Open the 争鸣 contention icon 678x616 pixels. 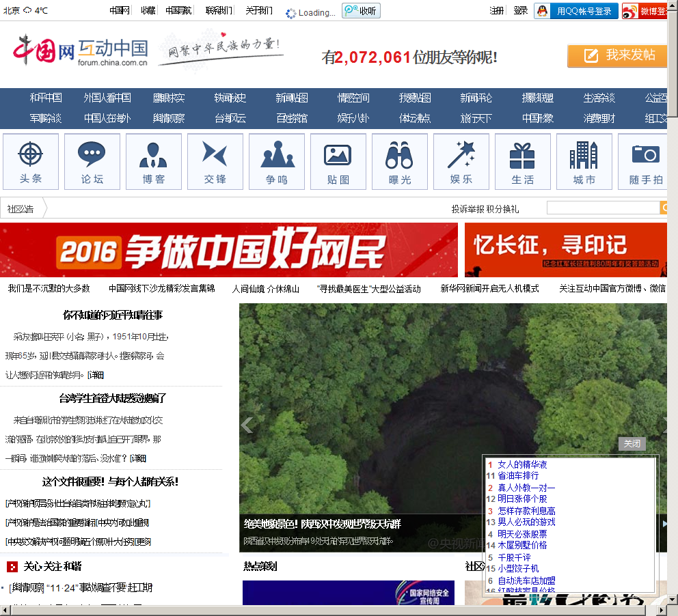(x=277, y=162)
